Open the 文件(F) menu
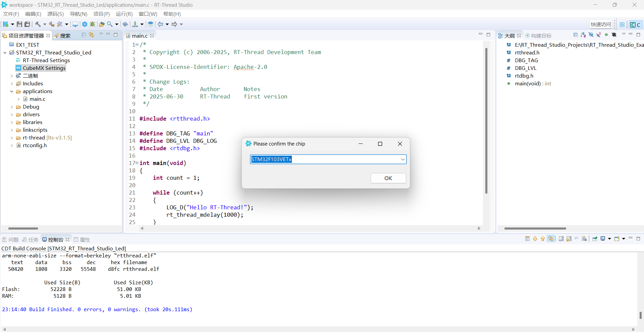Viewport: 644px width, 332px height. pos(11,14)
